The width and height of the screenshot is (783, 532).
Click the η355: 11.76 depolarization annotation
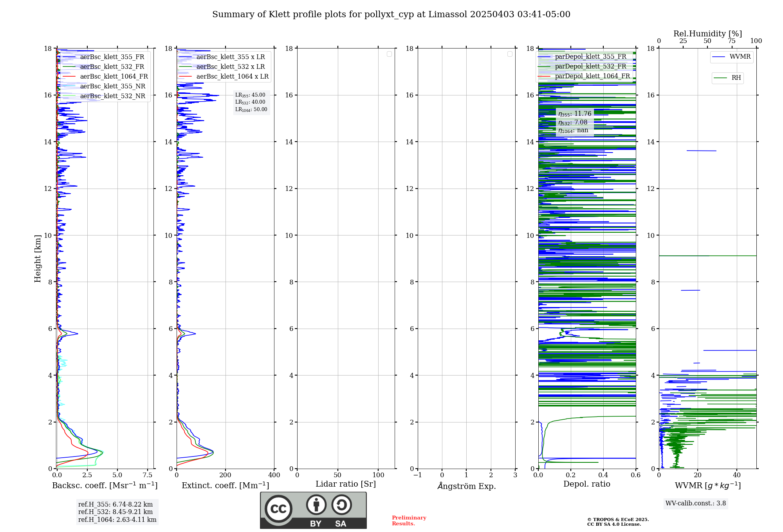tap(575, 114)
